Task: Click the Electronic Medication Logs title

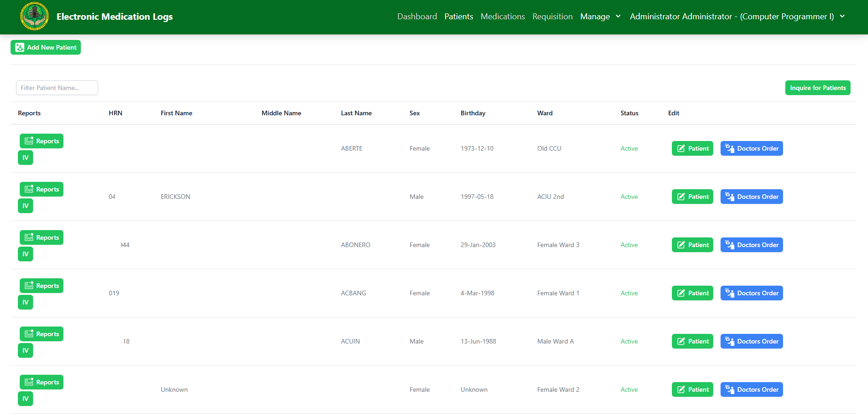Action: [x=114, y=17]
